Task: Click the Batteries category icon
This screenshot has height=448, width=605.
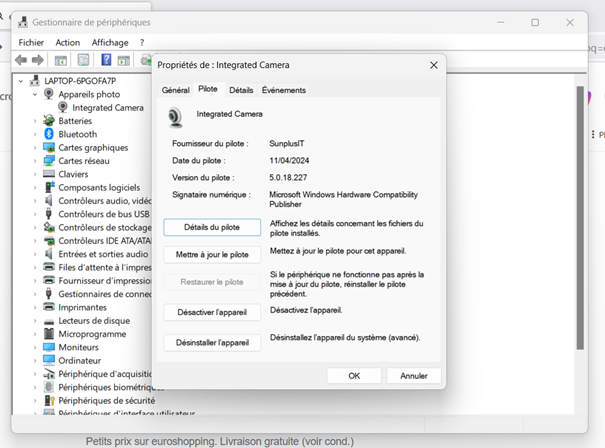Action: pyautogui.click(x=48, y=121)
